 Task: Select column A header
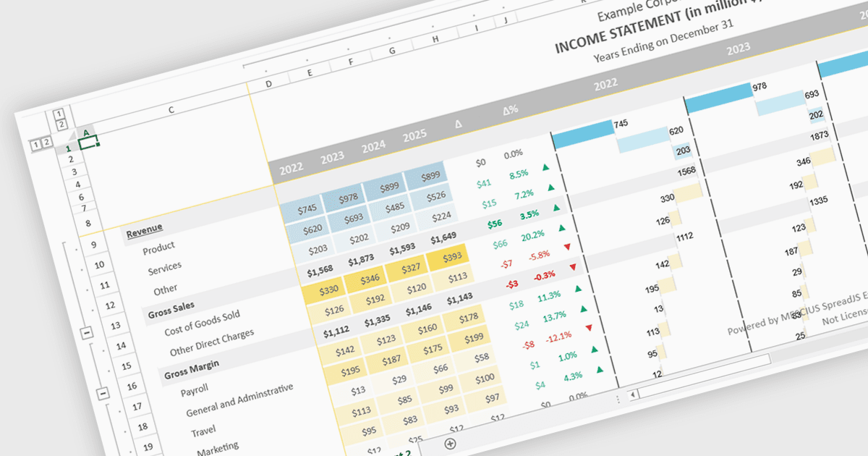(x=86, y=132)
